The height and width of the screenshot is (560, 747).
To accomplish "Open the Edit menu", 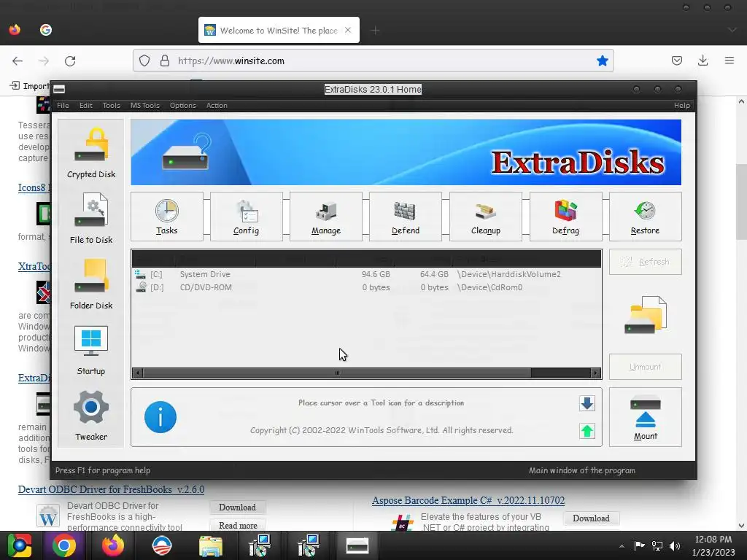I will point(86,105).
